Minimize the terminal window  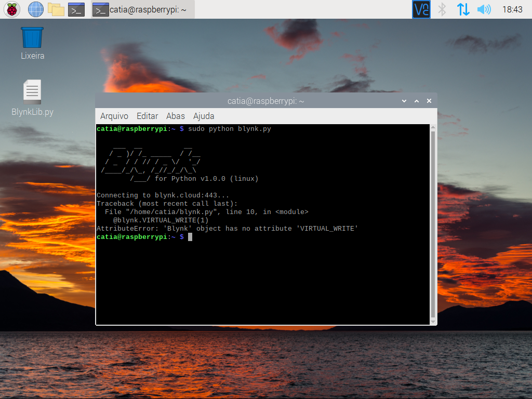pos(404,101)
